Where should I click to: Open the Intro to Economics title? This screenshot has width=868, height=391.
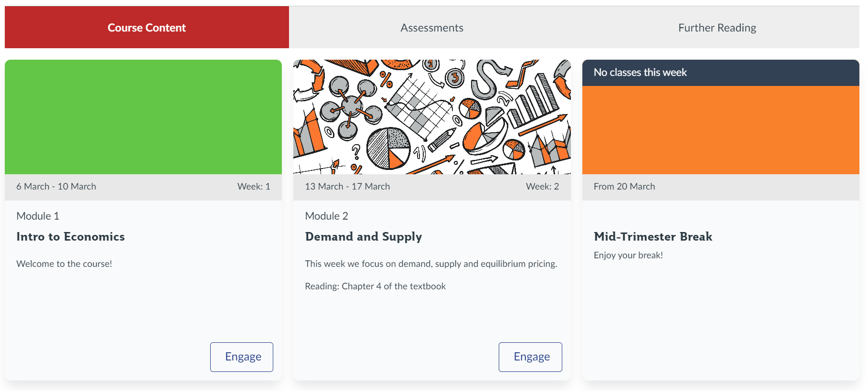pyautogui.click(x=71, y=237)
